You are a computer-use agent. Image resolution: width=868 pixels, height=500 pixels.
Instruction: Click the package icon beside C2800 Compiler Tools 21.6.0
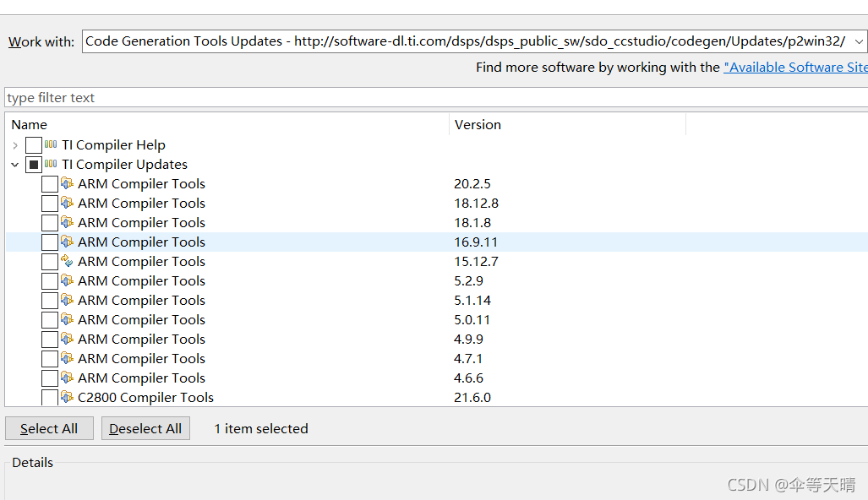[68, 397]
